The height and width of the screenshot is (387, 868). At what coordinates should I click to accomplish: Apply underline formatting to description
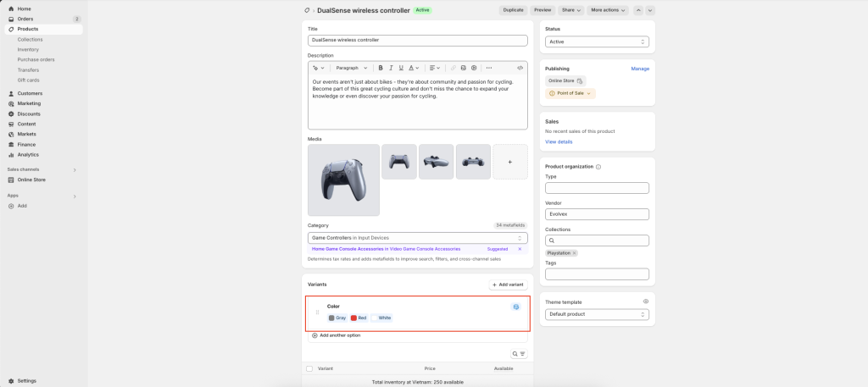[x=401, y=68]
